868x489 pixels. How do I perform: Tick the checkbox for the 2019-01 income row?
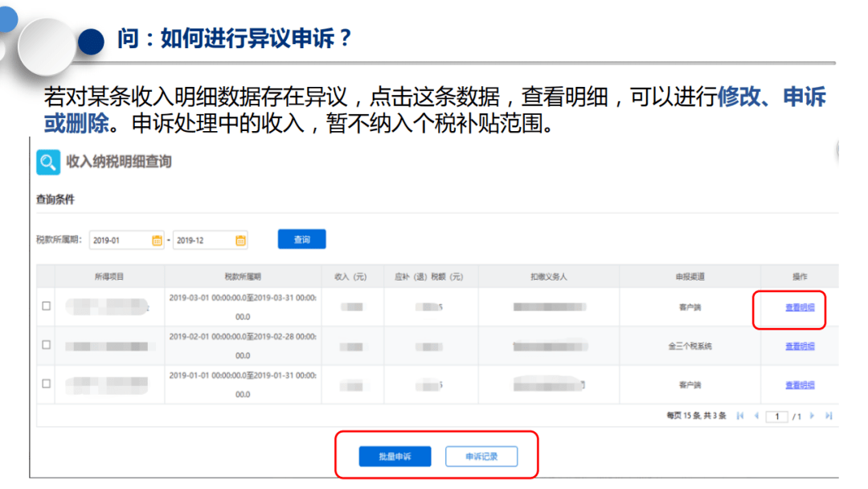coord(47,383)
